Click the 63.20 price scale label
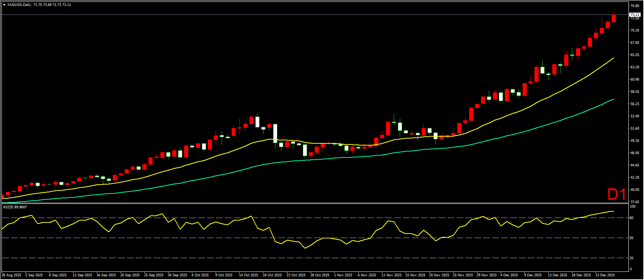 point(634,67)
